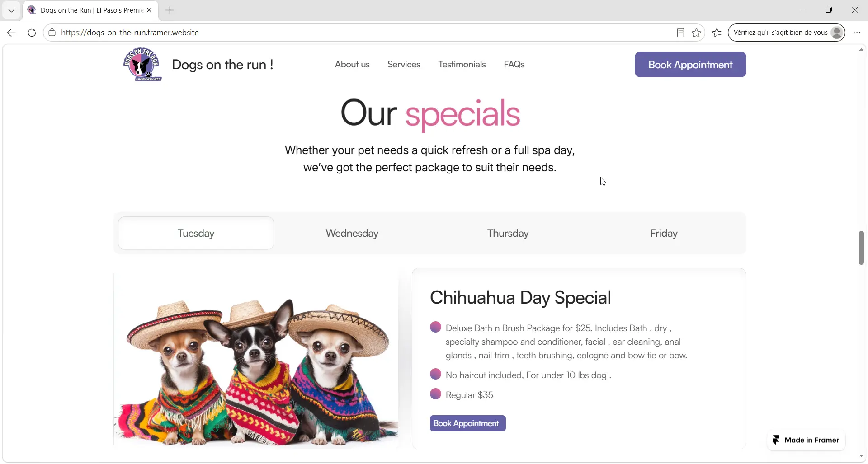Select the Wednesday specials tab
The width and height of the screenshot is (868, 464).
352,234
